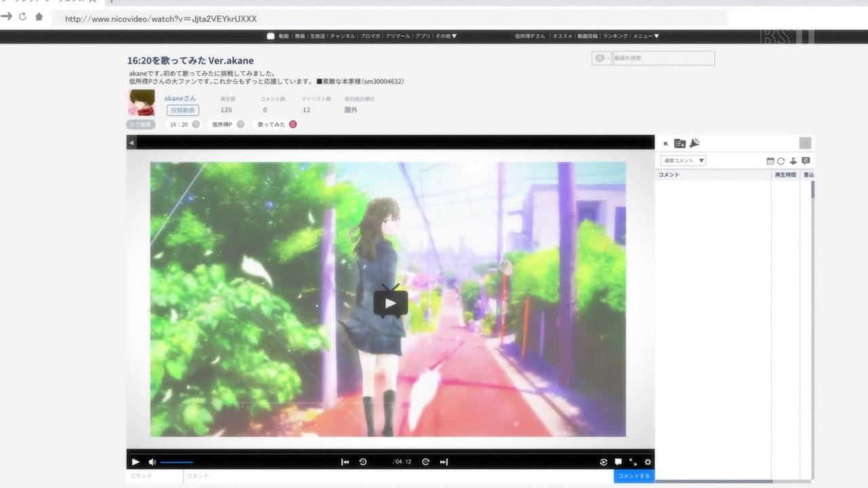
Task: Open 静画 in the top navigation
Action: click(x=300, y=36)
